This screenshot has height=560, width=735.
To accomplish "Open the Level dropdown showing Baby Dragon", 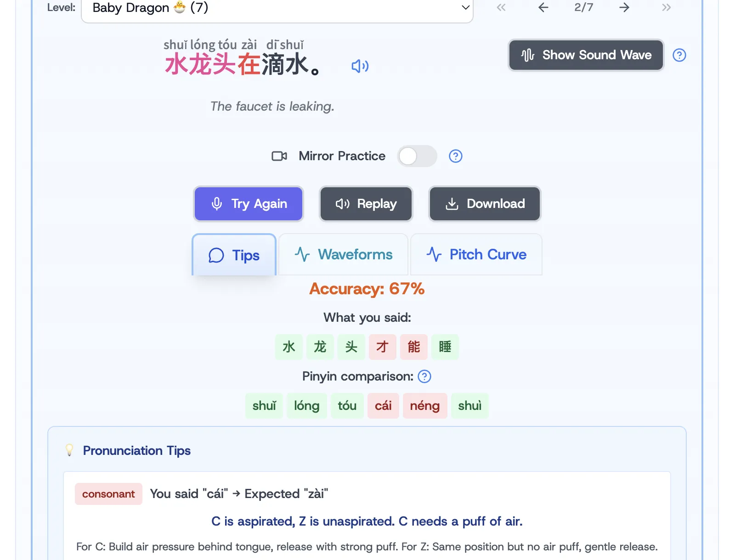I will 277,8.
